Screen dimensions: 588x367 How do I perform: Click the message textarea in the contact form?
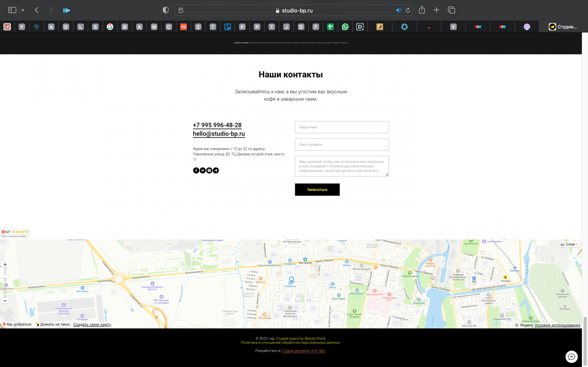tap(342, 166)
